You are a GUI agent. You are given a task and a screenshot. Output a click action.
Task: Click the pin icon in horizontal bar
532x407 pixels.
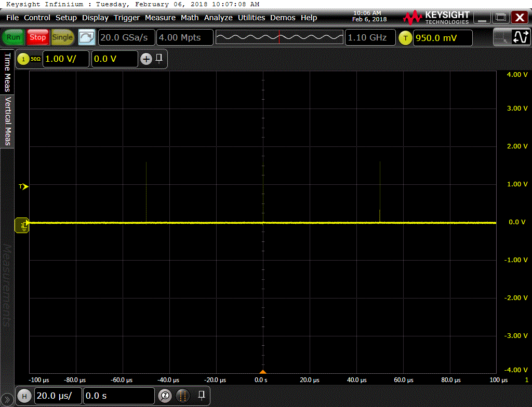pos(202,395)
